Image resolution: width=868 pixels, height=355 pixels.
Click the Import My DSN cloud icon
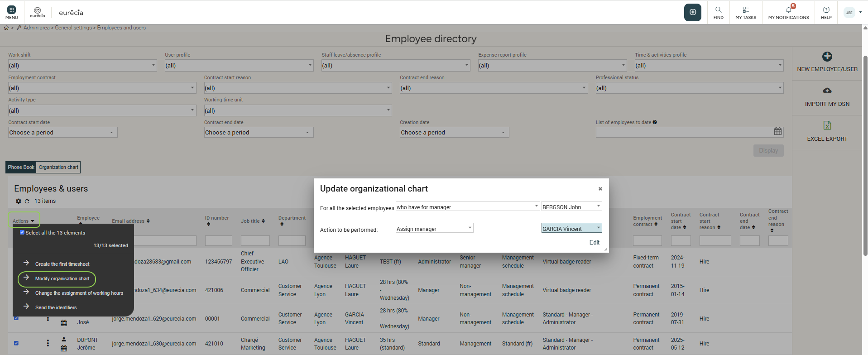click(x=827, y=91)
